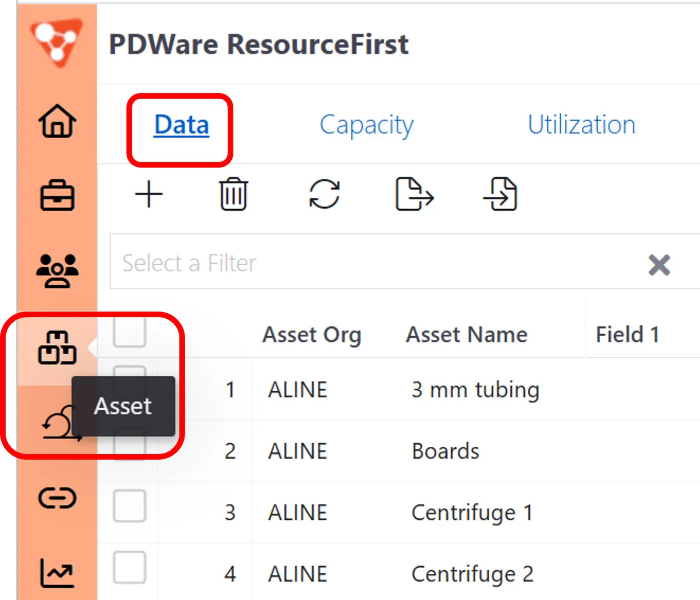This screenshot has height=600, width=700.
Task: Refresh the asset data grid
Action: coord(324,194)
